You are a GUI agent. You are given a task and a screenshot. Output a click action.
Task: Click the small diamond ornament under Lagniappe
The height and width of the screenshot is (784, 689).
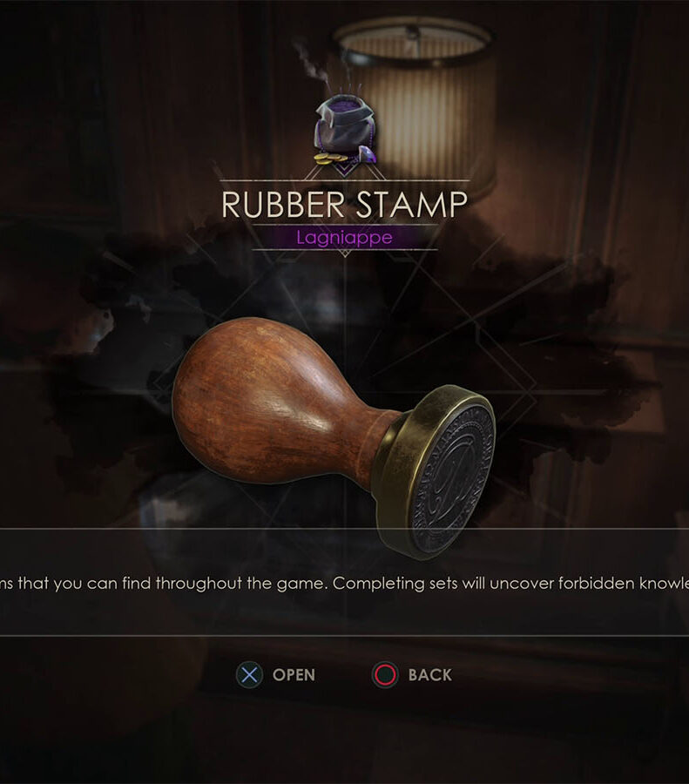pyautogui.click(x=345, y=253)
